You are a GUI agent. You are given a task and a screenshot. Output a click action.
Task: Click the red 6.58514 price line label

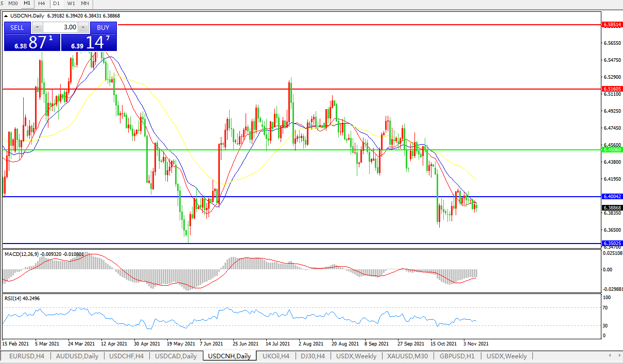click(612, 24)
